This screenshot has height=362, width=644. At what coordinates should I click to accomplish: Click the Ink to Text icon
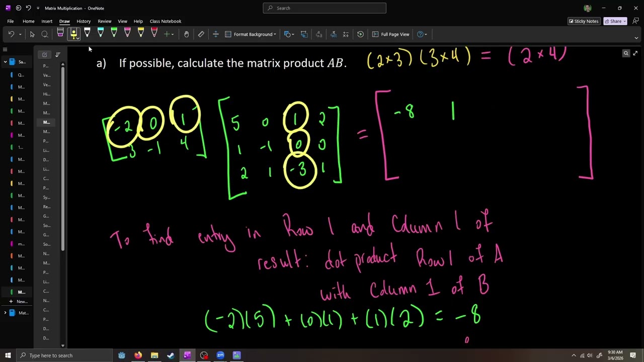point(319,34)
